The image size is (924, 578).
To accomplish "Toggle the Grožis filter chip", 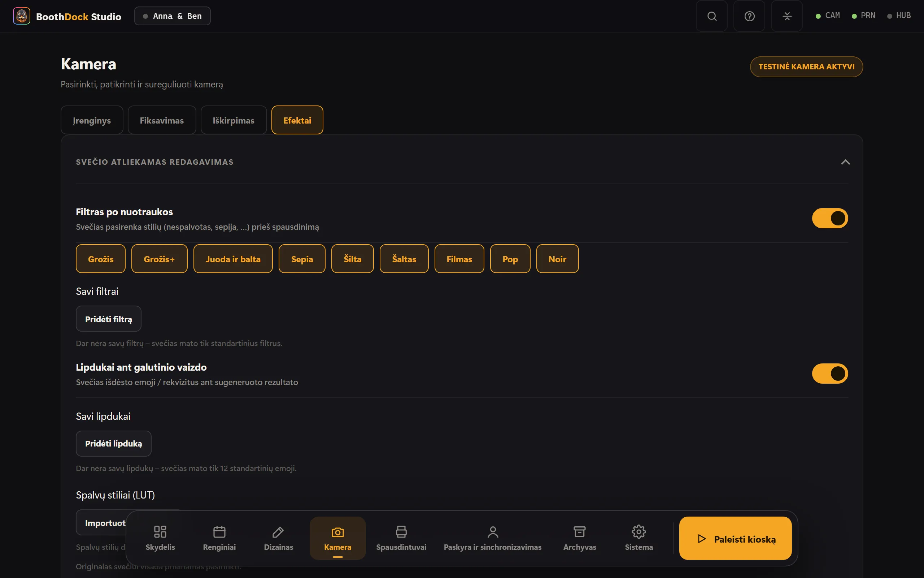I will point(101,259).
